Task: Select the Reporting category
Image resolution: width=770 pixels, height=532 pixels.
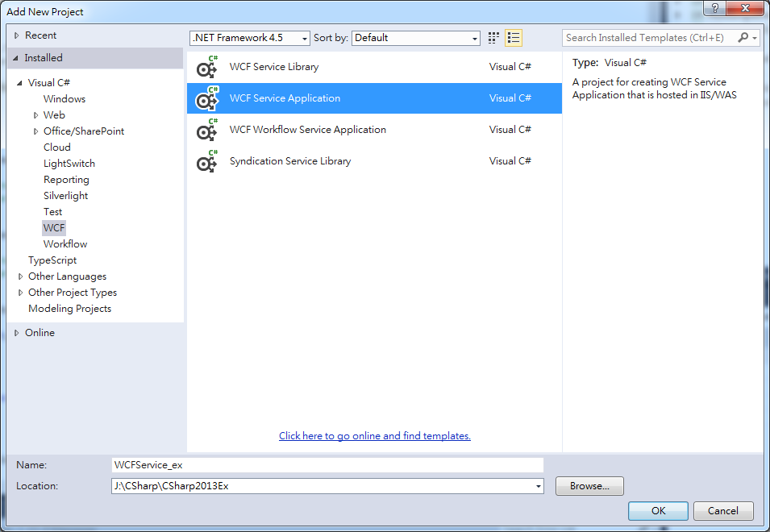Action: (x=66, y=180)
